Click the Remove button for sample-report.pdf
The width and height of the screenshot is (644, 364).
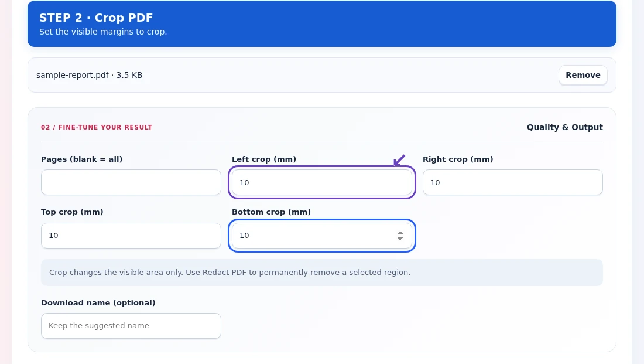point(583,75)
